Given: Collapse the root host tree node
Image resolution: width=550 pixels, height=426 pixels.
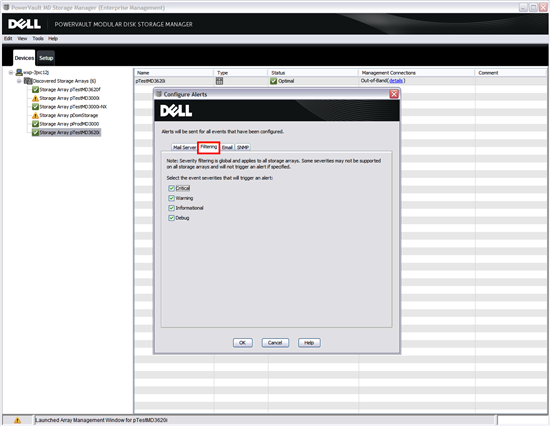Looking at the screenshot, I should [x=11, y=72].
